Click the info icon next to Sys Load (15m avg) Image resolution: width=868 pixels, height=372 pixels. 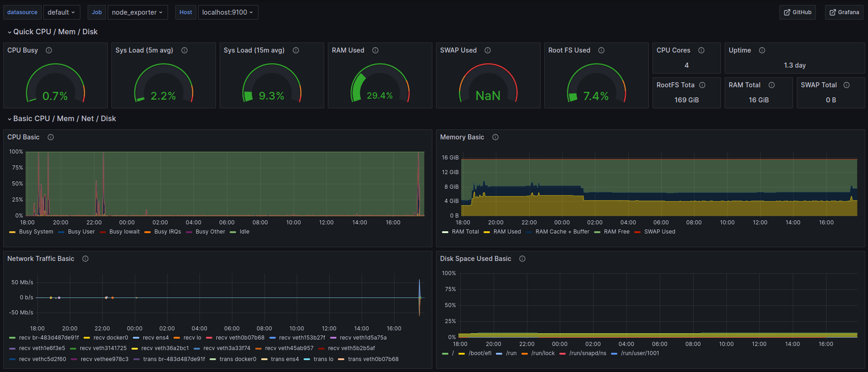click(x=296, y=50)
